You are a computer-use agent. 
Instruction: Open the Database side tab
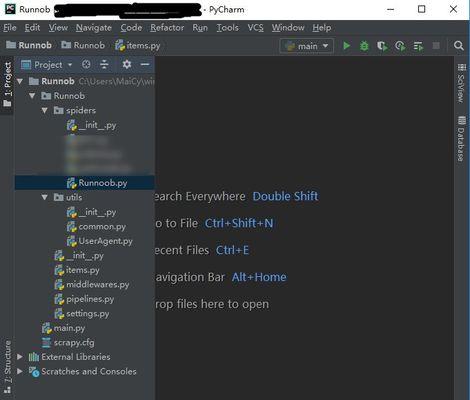coord(461,139)
